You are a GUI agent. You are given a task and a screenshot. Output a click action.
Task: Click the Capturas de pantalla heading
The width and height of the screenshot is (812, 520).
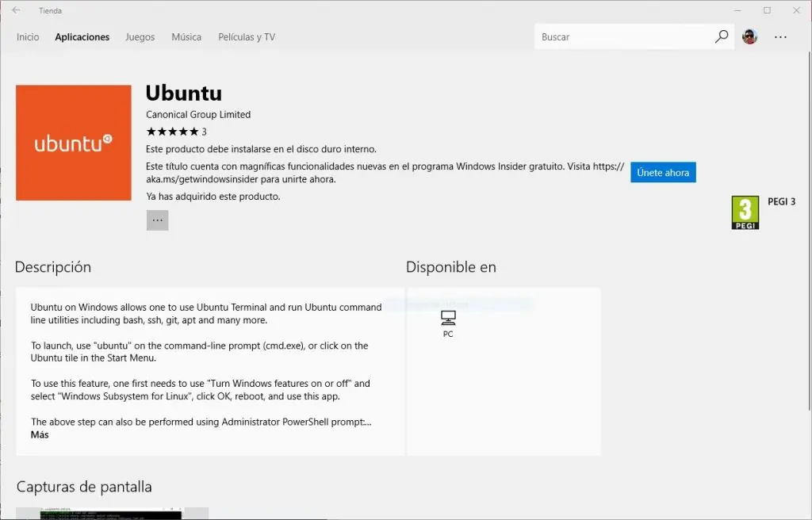tap(84, 487)
